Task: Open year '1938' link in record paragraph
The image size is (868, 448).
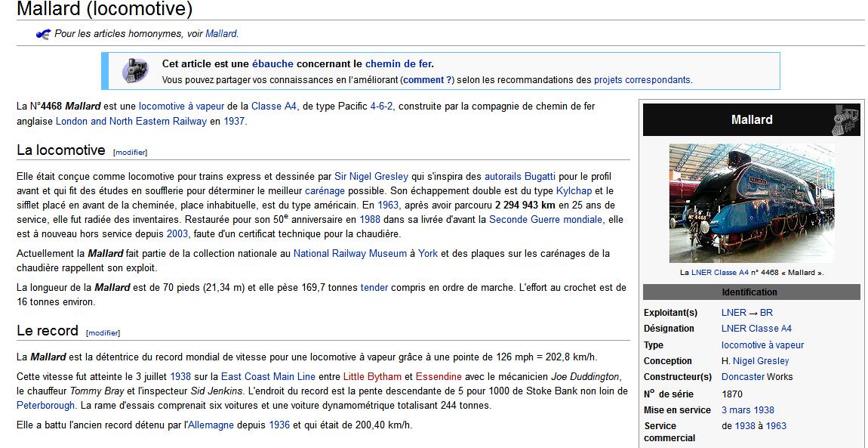Action: [x=180, y=376]
